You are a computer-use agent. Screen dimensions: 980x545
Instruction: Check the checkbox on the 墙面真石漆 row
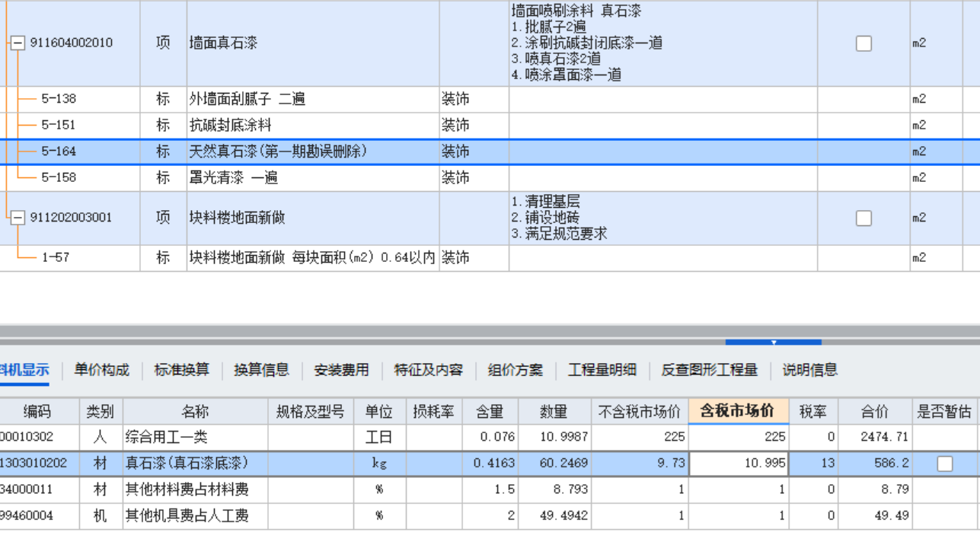click(862, 43)
